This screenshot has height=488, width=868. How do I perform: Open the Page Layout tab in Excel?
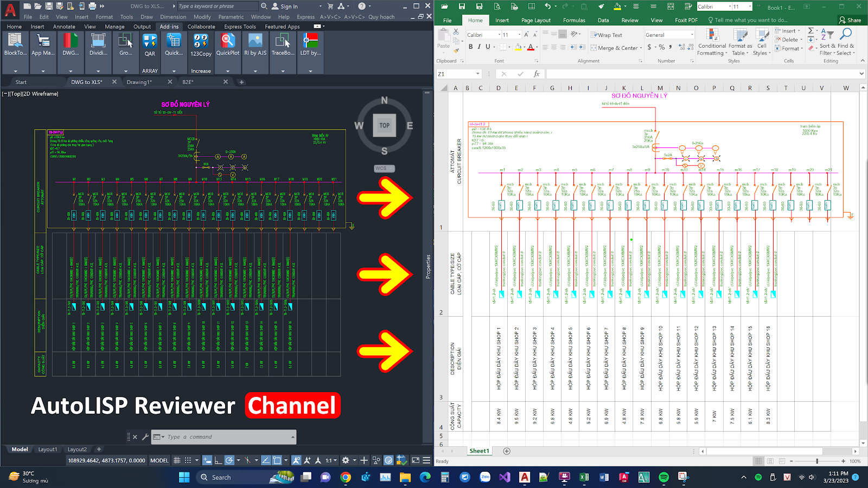tap(535, 20)
